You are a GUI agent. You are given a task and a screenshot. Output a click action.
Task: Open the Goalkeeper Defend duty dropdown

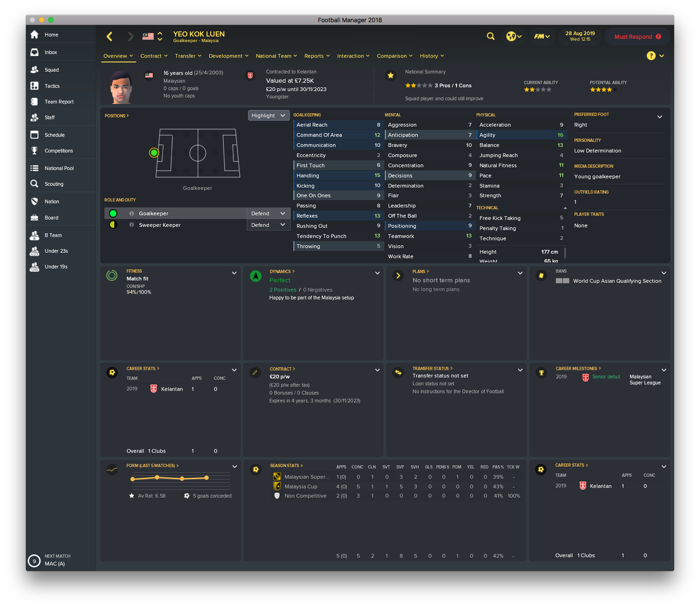[268, 213]
